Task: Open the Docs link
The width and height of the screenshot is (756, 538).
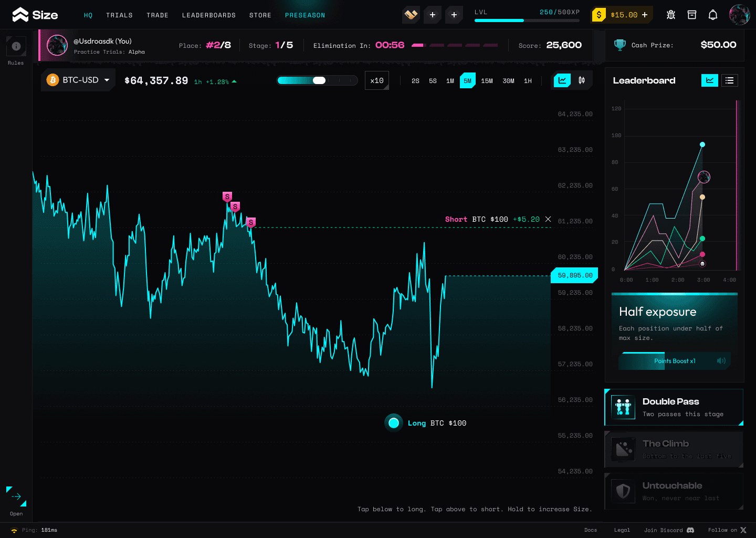Action: [x=591, y=530]
